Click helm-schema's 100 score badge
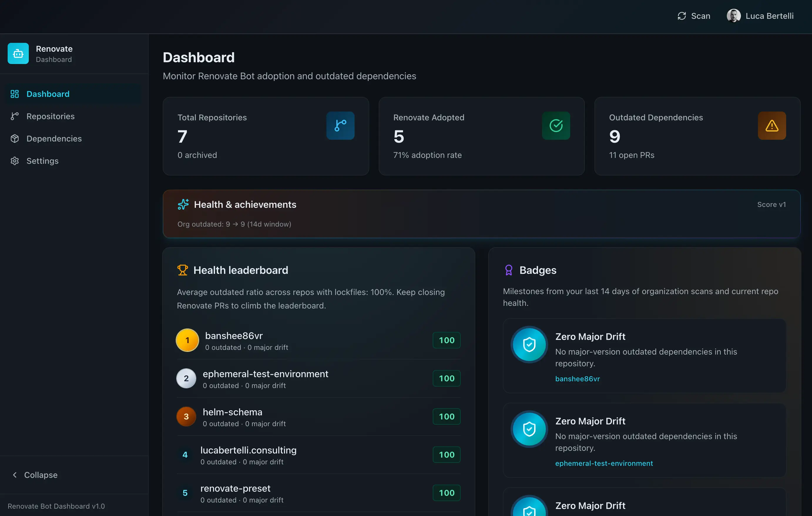This screenshot has height=516, width=812. pos(447,416)
